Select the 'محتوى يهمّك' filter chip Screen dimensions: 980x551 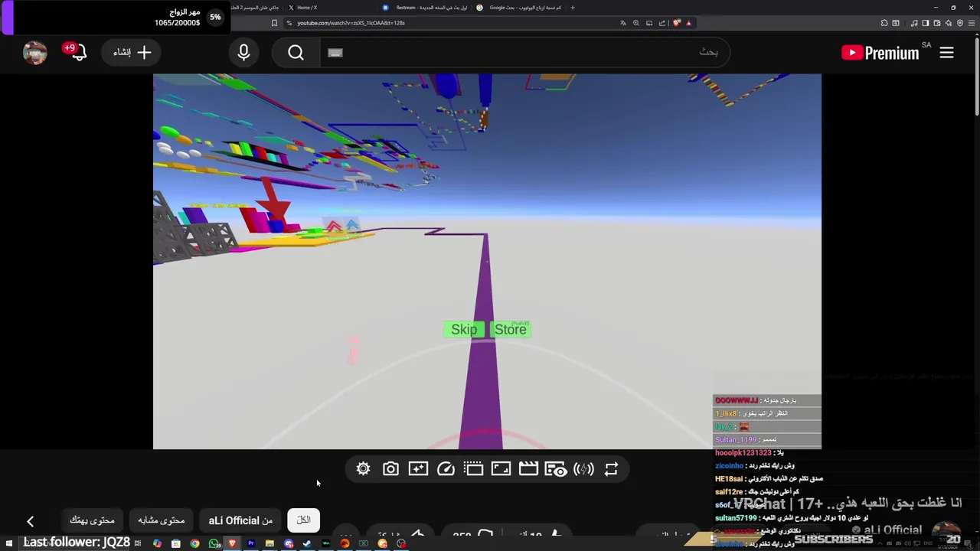pos(93,520)
